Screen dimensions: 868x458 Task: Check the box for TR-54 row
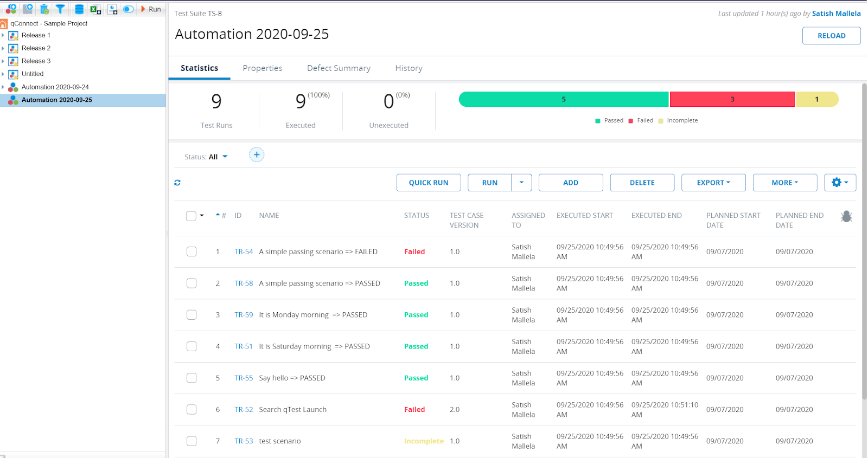pos(192,251)
